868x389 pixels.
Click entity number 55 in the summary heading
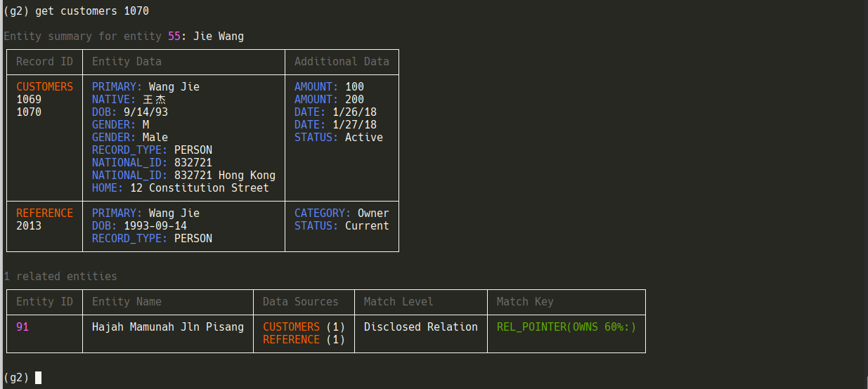(x=174, y=37)
